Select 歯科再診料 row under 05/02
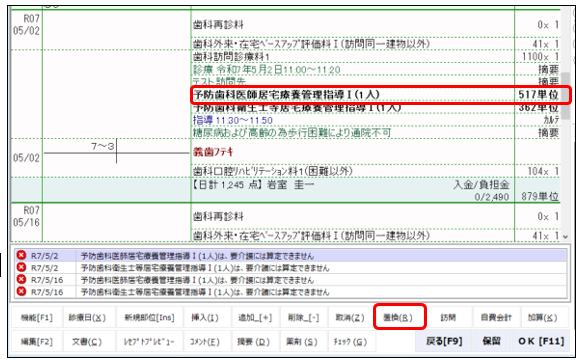The image size is (583, 364). point(376,25)
